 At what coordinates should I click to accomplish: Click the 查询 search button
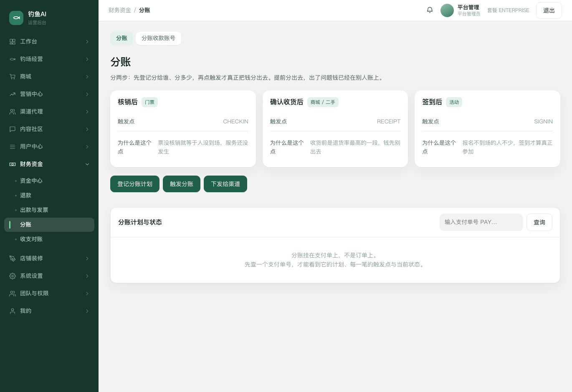(539, 222)
